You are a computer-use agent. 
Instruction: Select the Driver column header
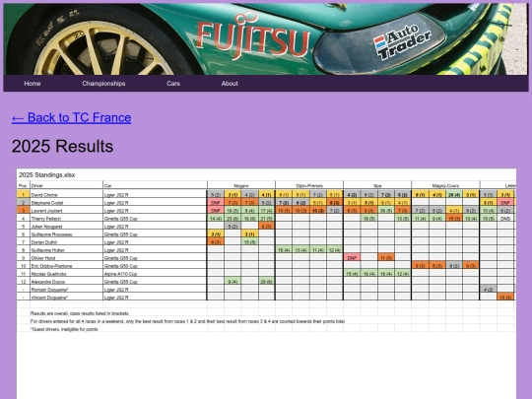[x=66, y=185]
